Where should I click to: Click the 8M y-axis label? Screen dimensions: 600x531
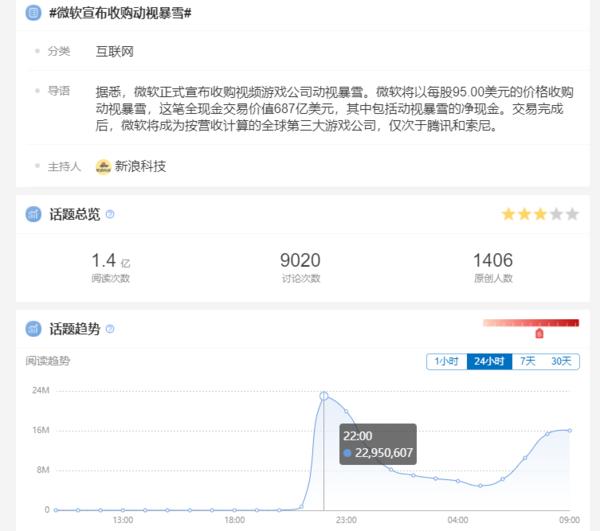(x=43, y=470)
